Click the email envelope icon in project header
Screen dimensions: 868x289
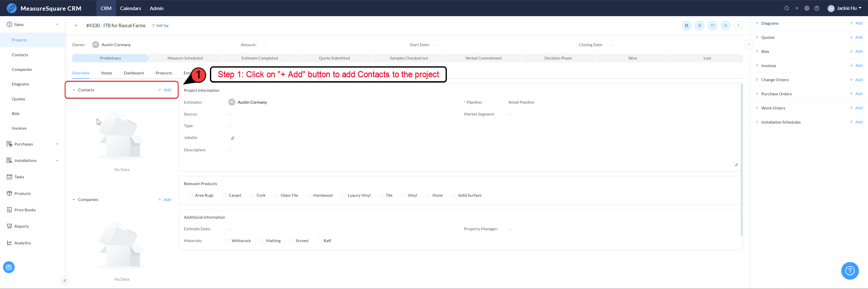(x=712, y=26)
